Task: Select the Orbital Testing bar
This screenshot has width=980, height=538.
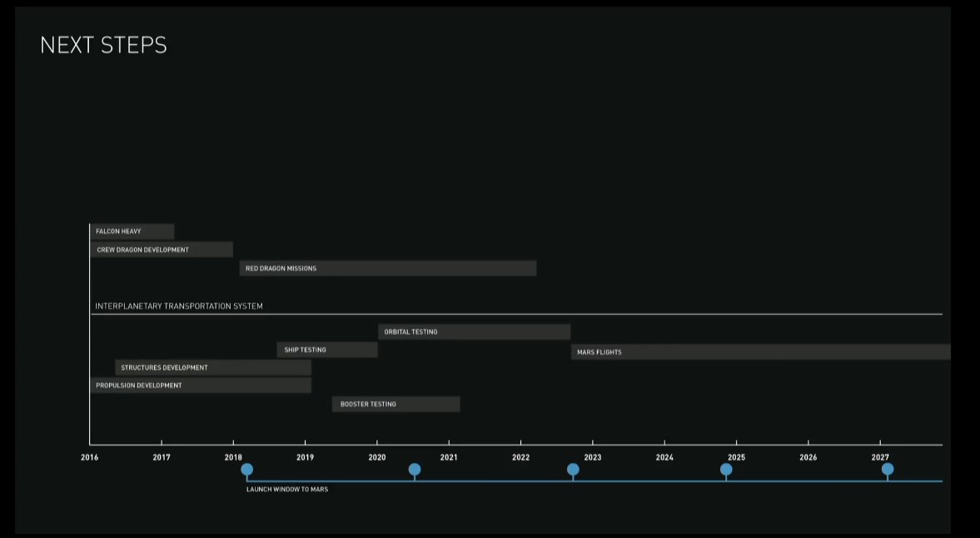Action: point(474,331)
